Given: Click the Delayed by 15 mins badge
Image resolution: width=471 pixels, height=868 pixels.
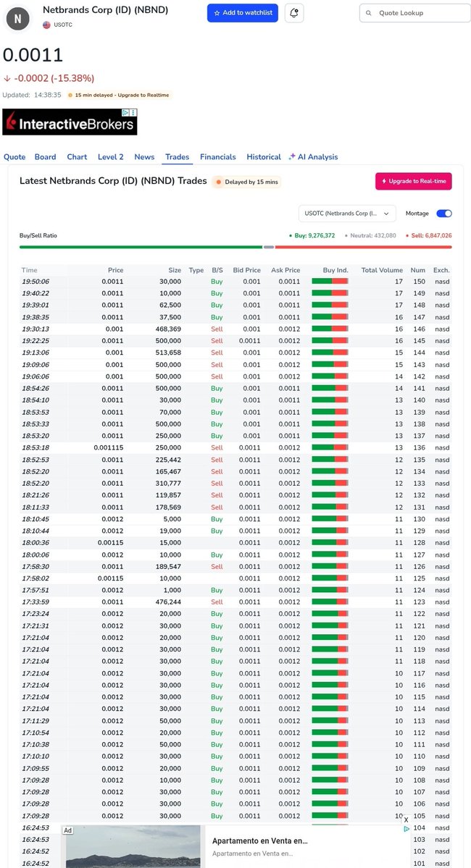Looking at the screenshot, I should 246,182.
